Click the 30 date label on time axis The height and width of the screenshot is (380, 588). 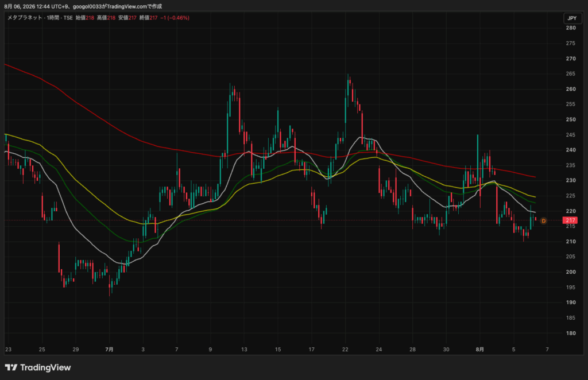point(446,349)
